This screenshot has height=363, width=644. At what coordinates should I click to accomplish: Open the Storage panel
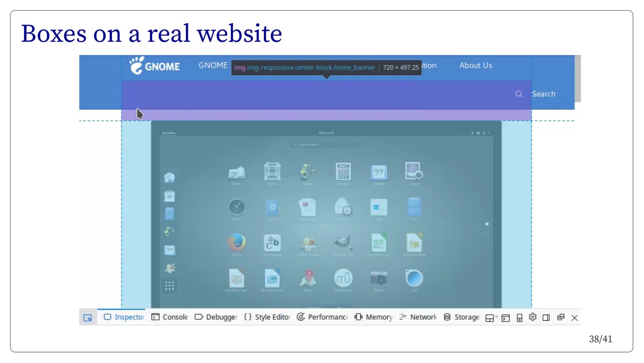462,317
